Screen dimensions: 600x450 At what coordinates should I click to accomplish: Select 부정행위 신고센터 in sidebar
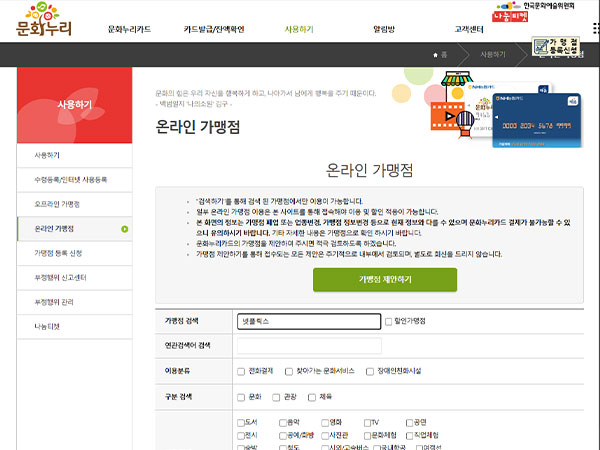75,278
